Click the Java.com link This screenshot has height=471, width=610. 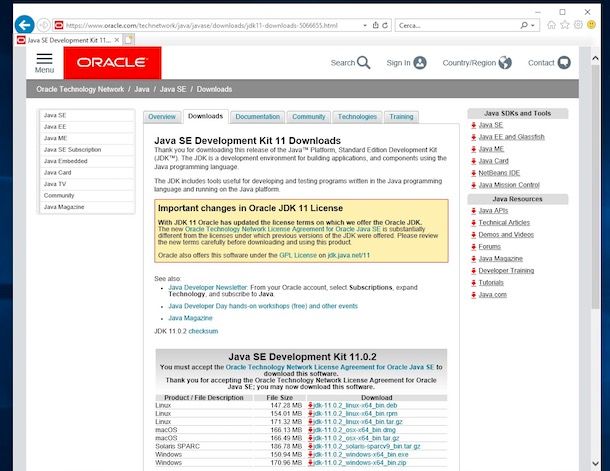click(493, 295)
